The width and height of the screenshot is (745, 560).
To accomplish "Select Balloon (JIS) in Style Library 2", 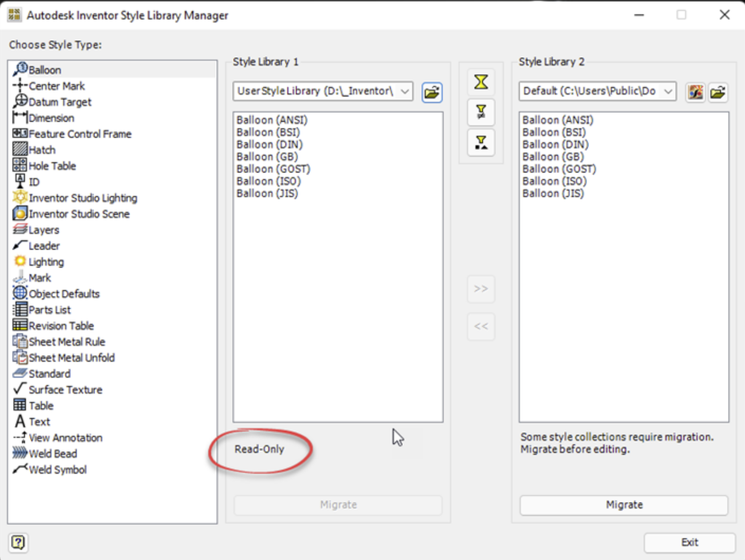I will [x=553, y=193].
